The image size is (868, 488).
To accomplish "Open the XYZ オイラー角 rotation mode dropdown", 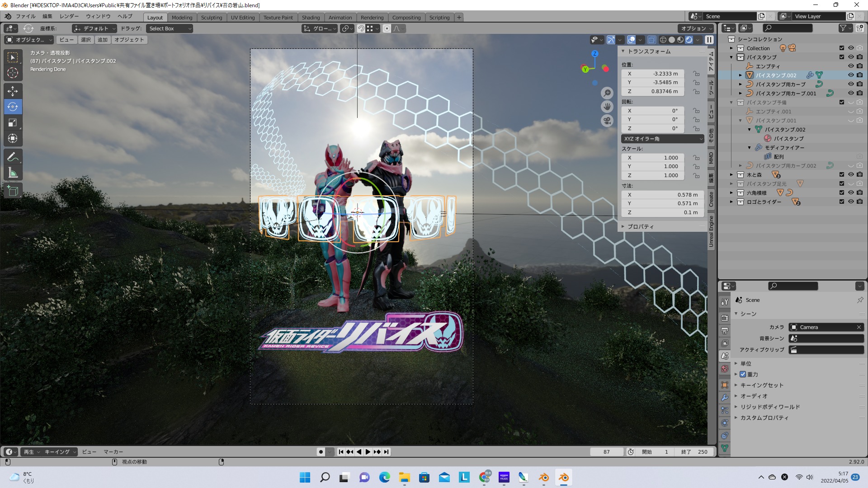I will tap(662, 139).
